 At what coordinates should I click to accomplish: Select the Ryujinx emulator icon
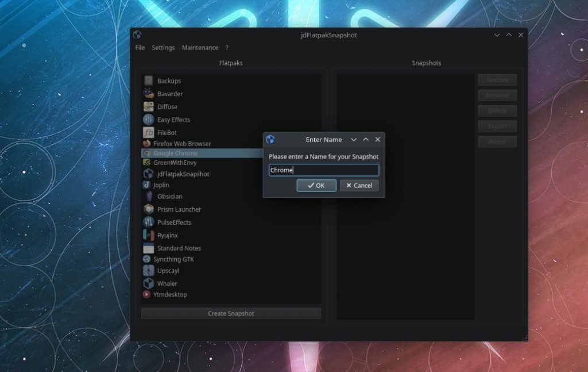tap(149, 235)
